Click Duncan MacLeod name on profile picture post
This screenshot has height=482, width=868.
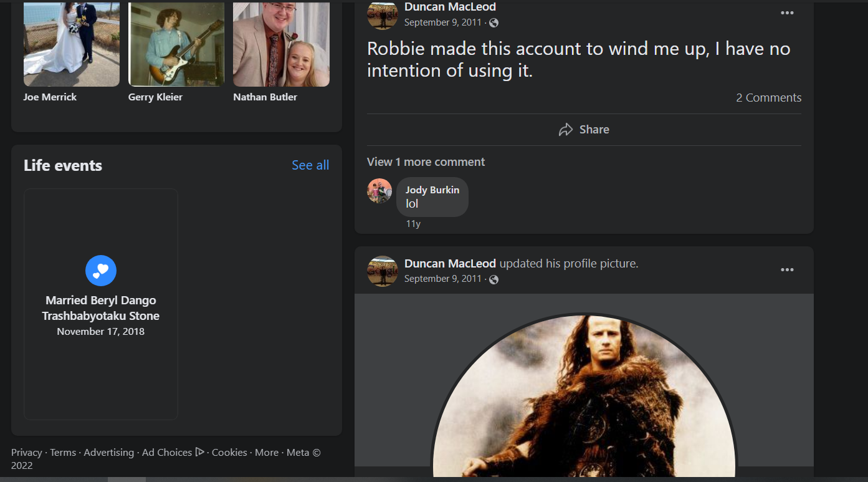450,264
